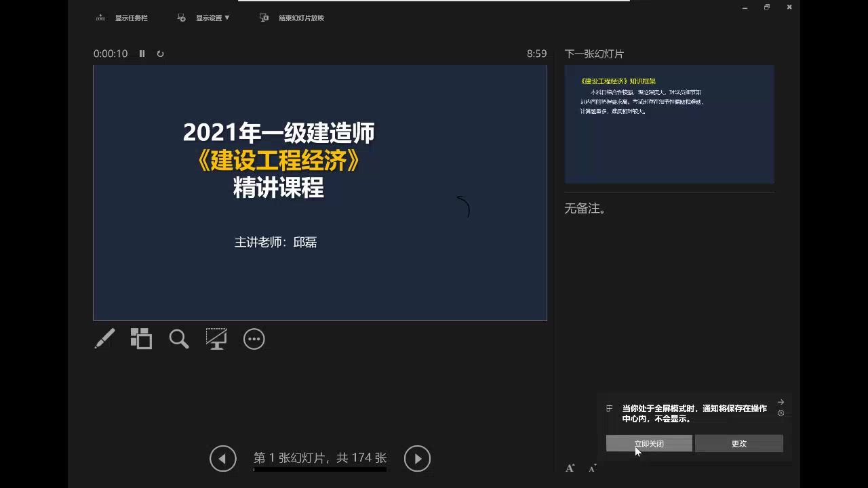Viewport: 868px width, 488px height.
Task: Click the current clock time 8:59
Action: (536, 54)
